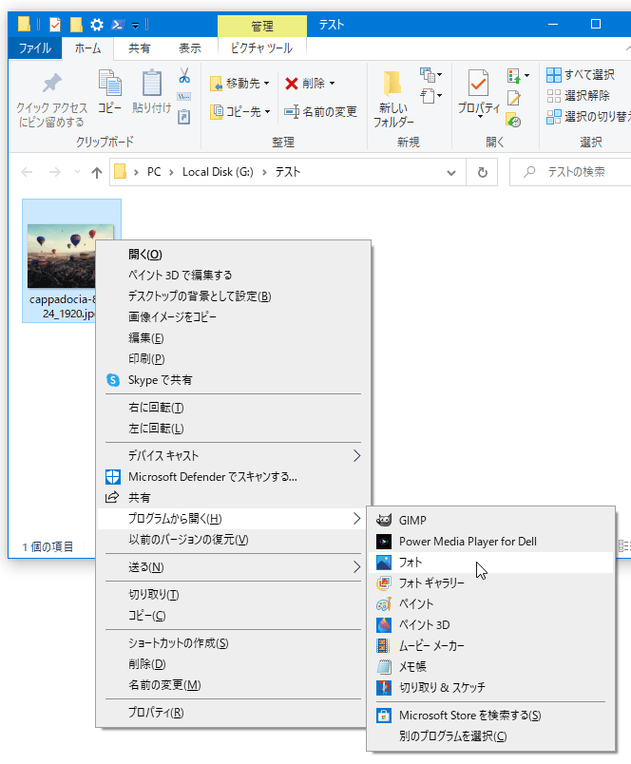
Task: Click the Back arrow navigation button
Action: point(27,172)
